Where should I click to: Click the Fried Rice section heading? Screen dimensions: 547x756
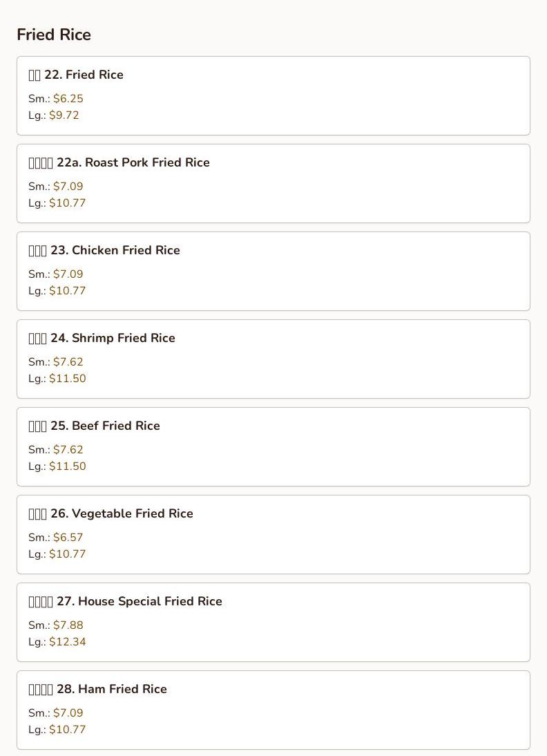point(54,35)
